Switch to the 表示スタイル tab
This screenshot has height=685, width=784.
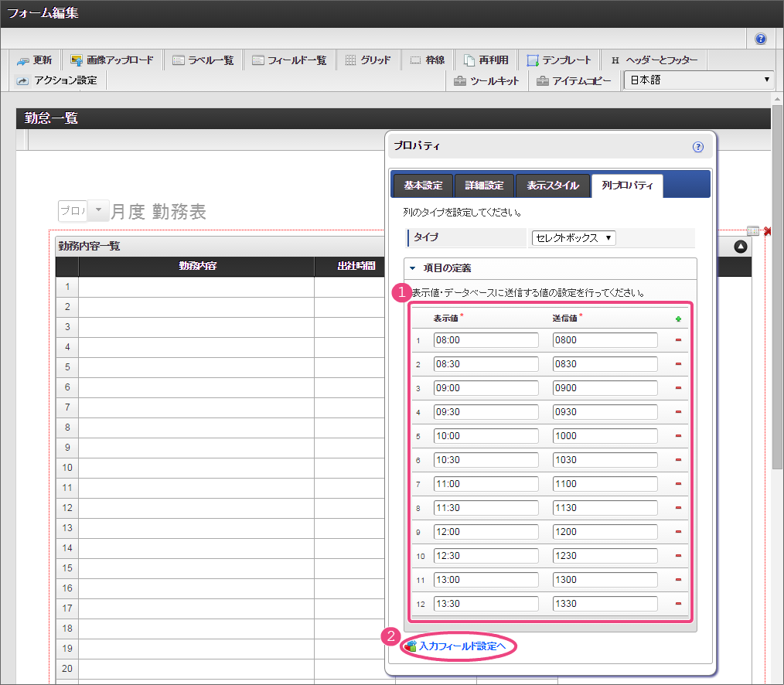click(x=552, y=186)
